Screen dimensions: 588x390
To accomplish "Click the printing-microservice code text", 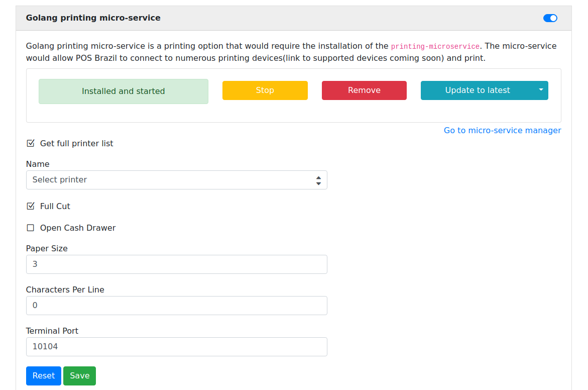I will (x=435, y=47).
